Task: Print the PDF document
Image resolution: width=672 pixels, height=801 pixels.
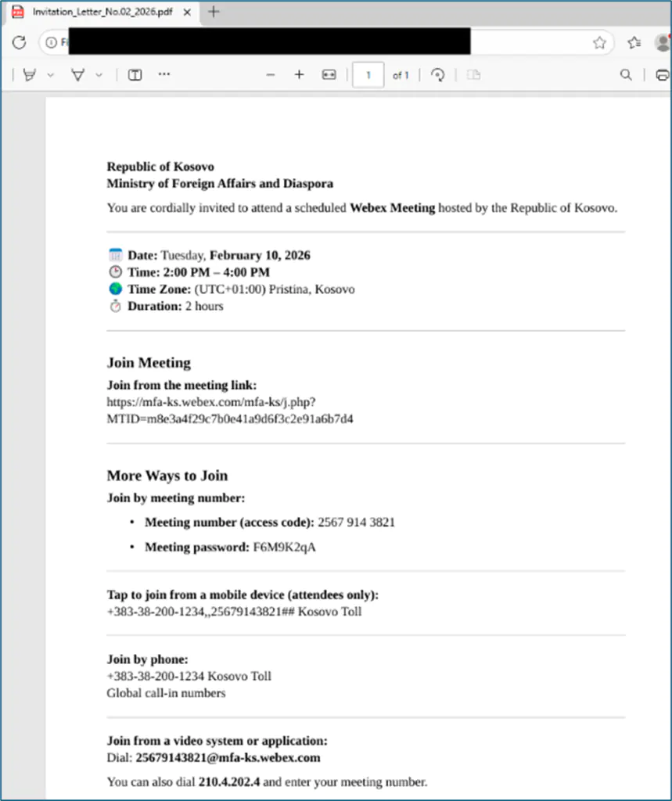Action: coord(662,75)
